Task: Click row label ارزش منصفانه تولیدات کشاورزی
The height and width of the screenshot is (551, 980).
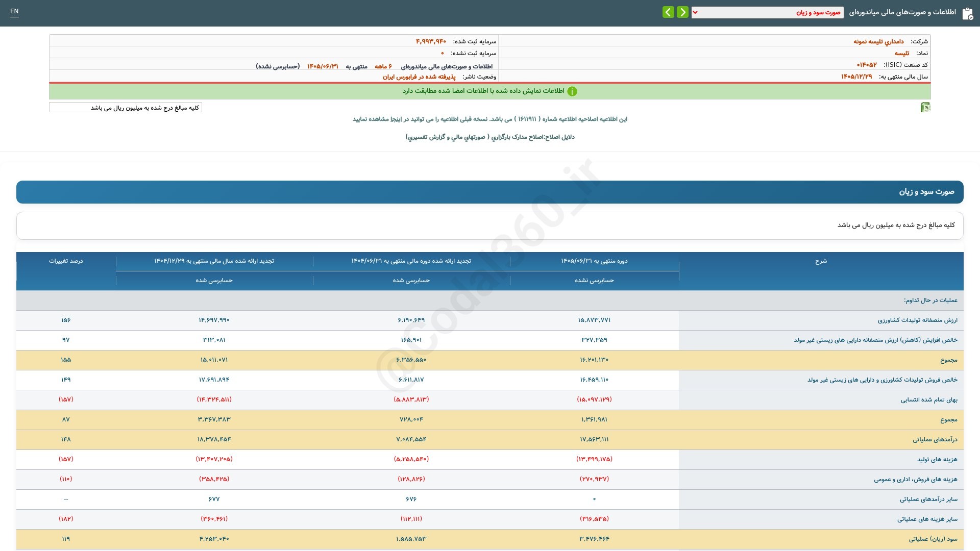Action: pos(917,320)
